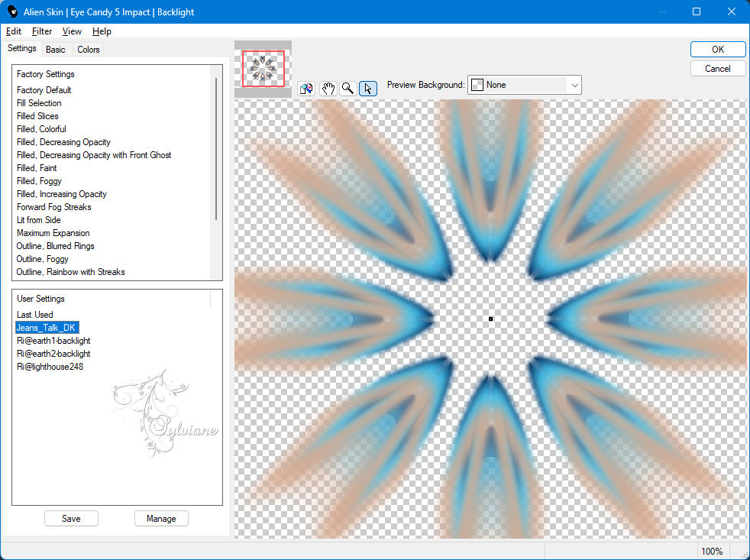The width and height of the screenshot is (750, 560).
Task: Select the Filled, Colorful preset
Action: pos(41,129)
